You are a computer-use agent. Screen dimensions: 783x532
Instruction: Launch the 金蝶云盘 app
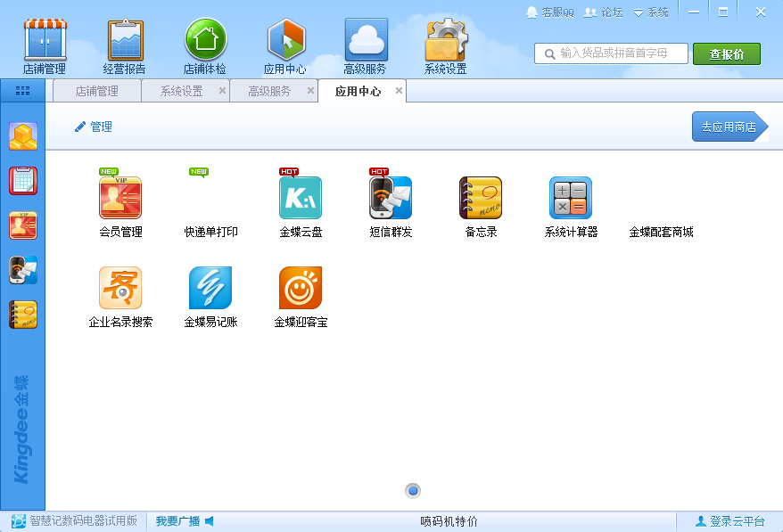301,198
